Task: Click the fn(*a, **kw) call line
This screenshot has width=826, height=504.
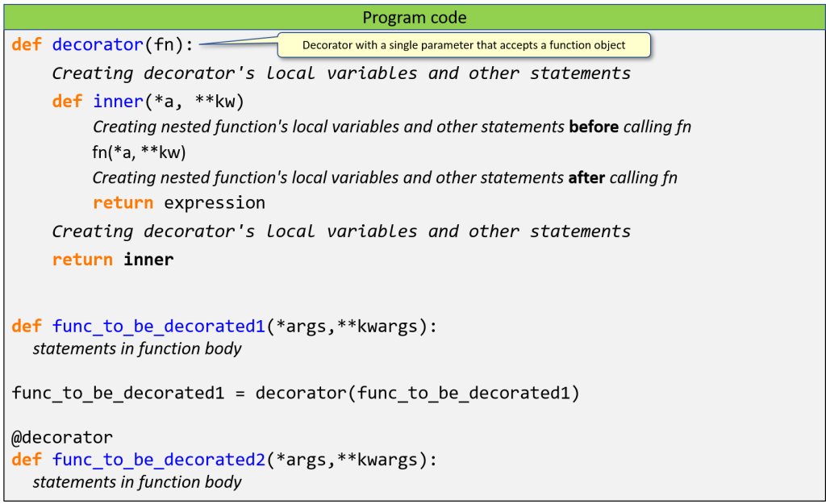Action: (139, 152)
